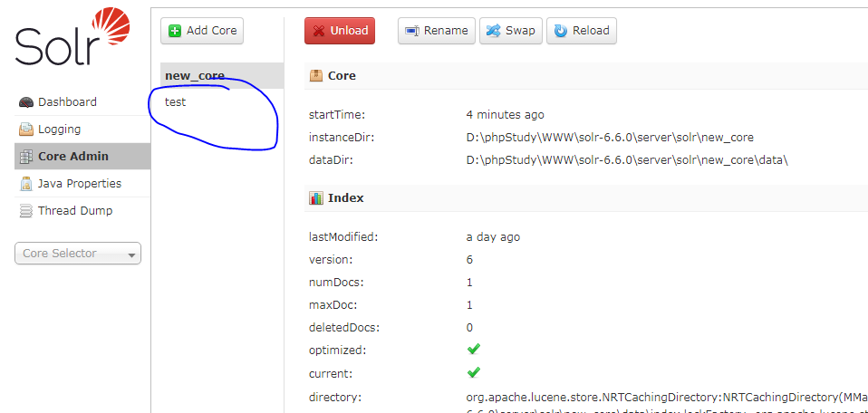Screen dimensions: 868x413
Task: Click the Core section box icon
Action: coord(316,76)
